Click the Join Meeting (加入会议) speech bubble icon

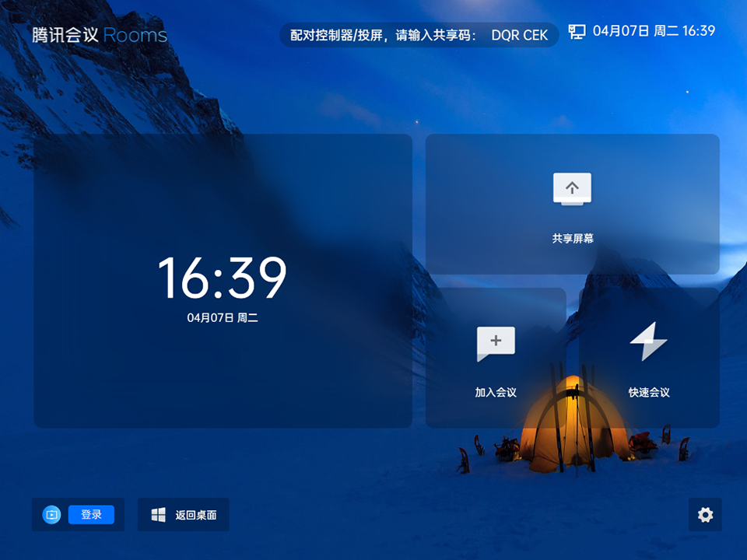(x=496, y=344)
